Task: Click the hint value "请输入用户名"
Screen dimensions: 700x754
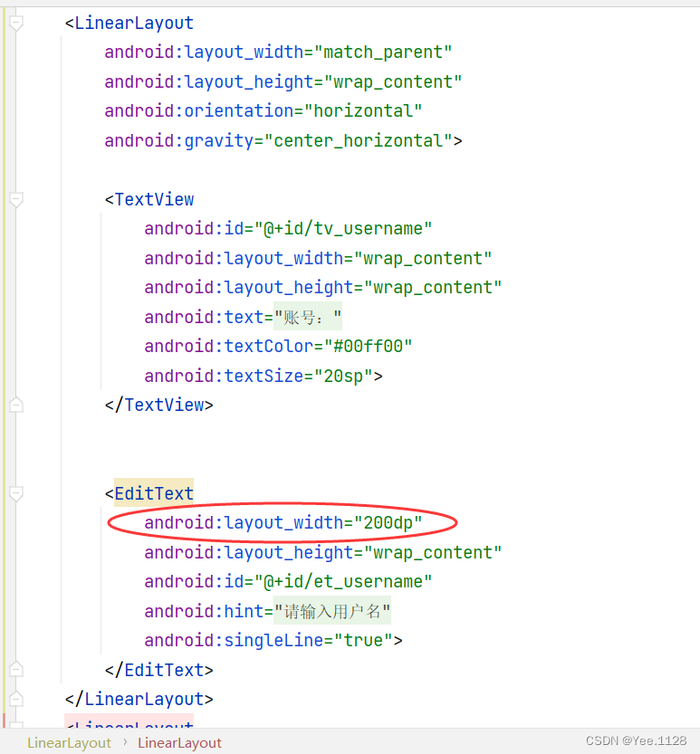Action: click(332, 612)
